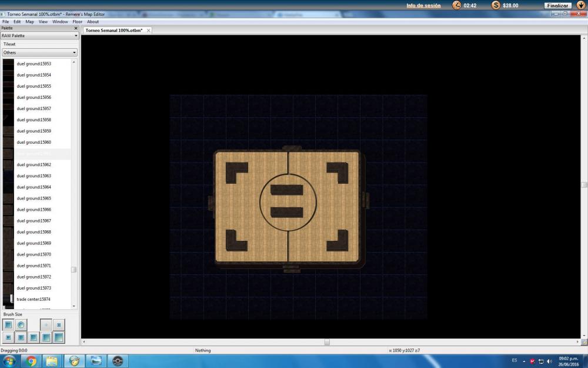The width and height of the screenshot is (588, 368).
Task: Open the RAW Palette dropdown
Action: click(39, 36)
